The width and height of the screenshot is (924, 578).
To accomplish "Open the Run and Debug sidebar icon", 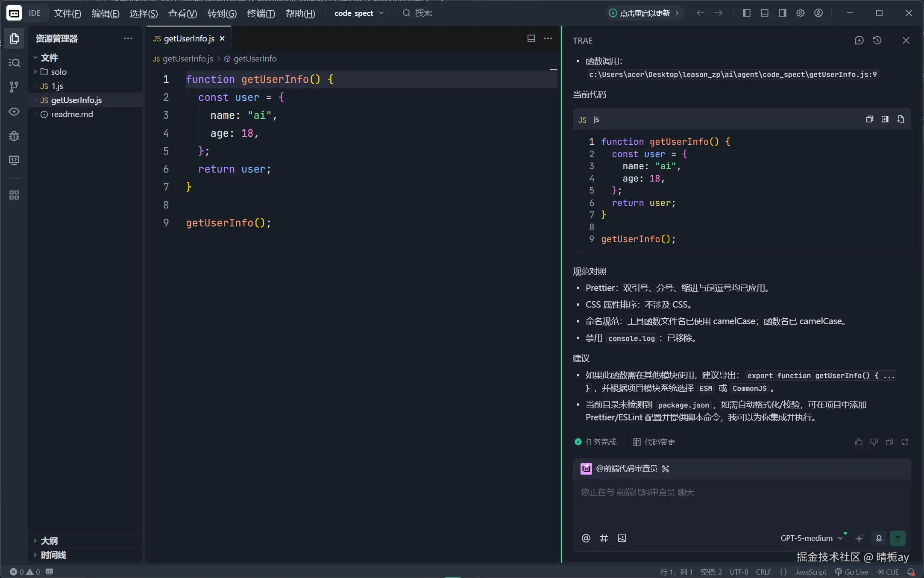I will click(14, 136).
